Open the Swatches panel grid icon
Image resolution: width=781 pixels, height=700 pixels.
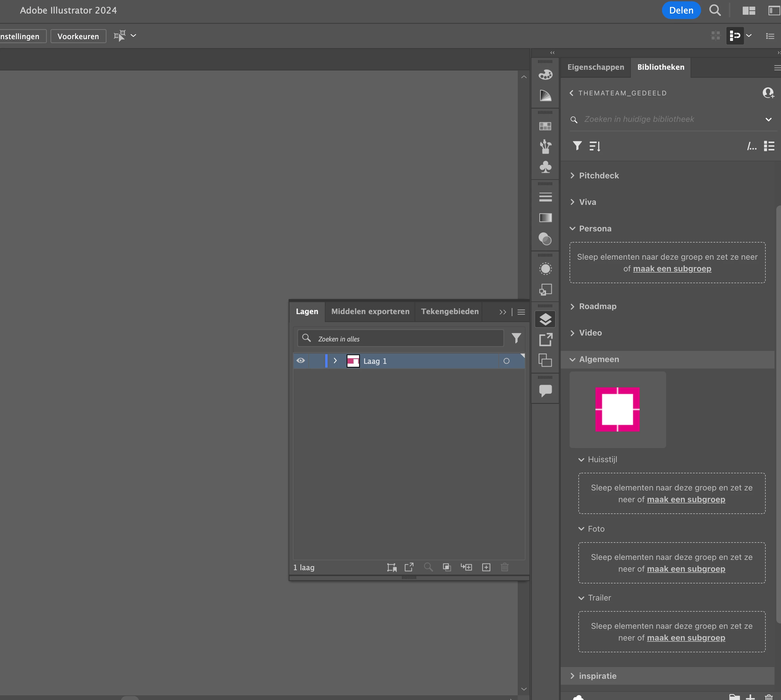[x=545, y=126]
